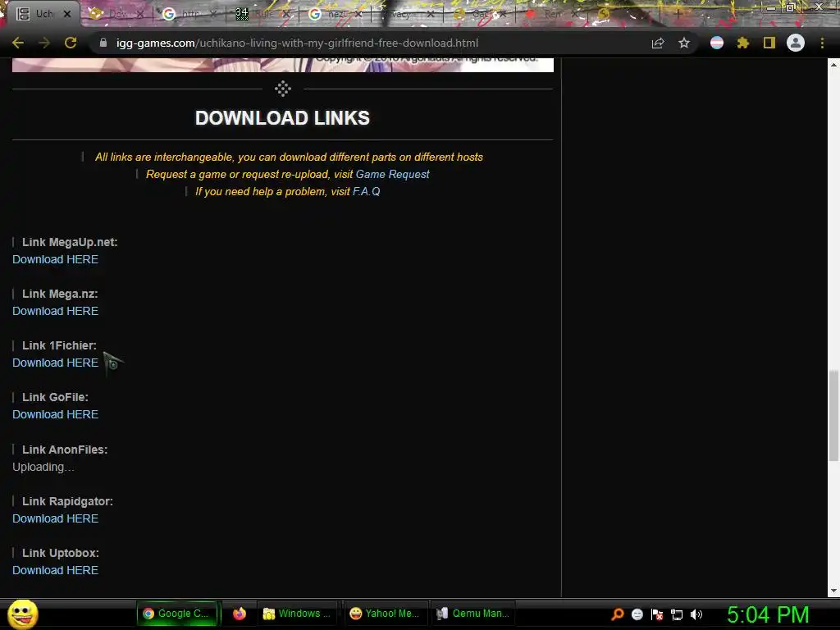This screenshot has height=630, width=840.
Task: Download HERE under Link Mega.nz
Action: [x=55, y=311]
